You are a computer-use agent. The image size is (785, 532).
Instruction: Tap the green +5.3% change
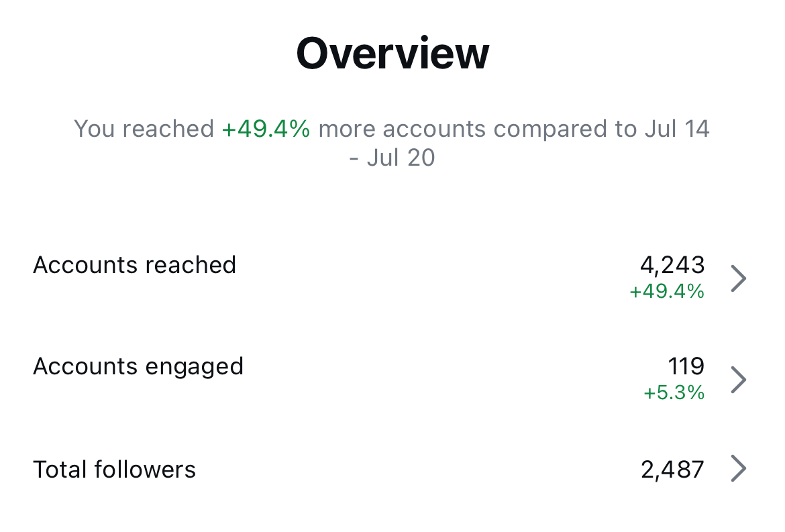pyautogui.click(x=674, y=392)
